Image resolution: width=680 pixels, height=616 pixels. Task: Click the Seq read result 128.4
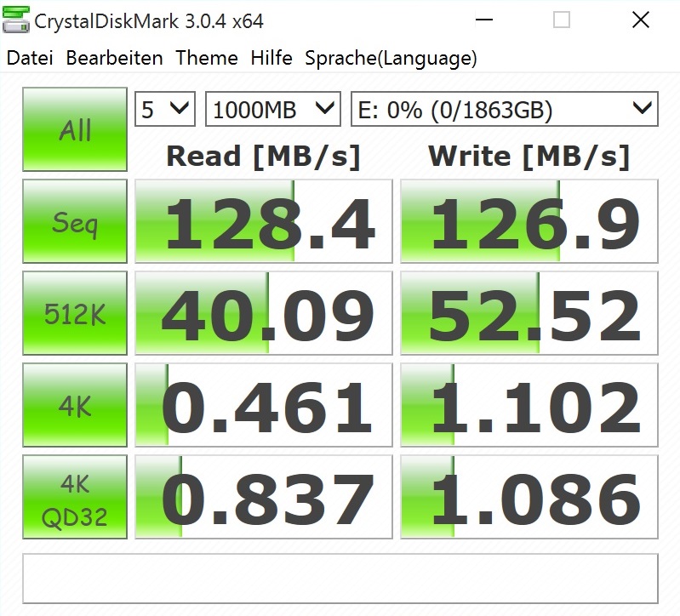[264, 223]
